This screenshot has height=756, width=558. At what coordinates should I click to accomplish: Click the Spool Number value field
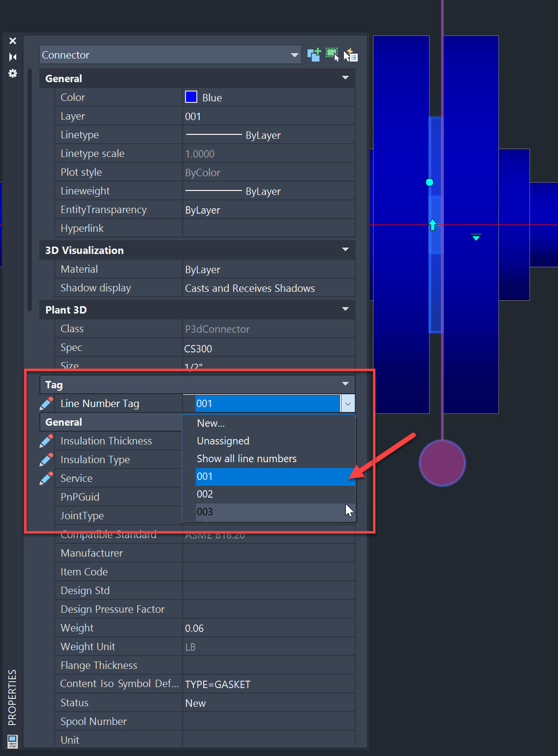coord(269,721)
